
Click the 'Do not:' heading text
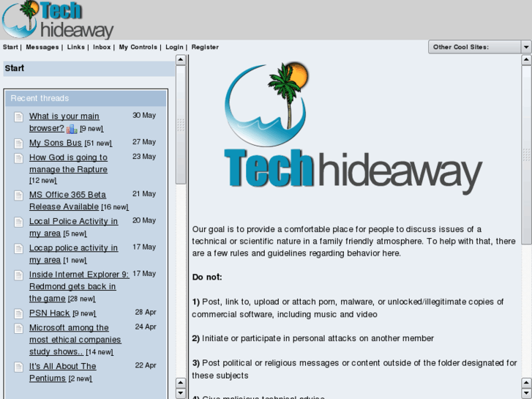pyautogui.click(x=207, y=277)
